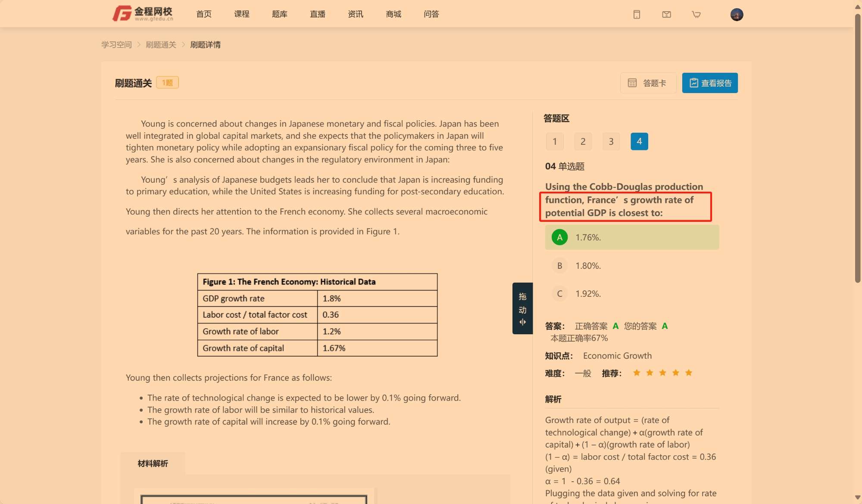Screen dimensions: 862x504
Task: Click the 刷题详情 breadcrumb text
Action: point(206,45)
